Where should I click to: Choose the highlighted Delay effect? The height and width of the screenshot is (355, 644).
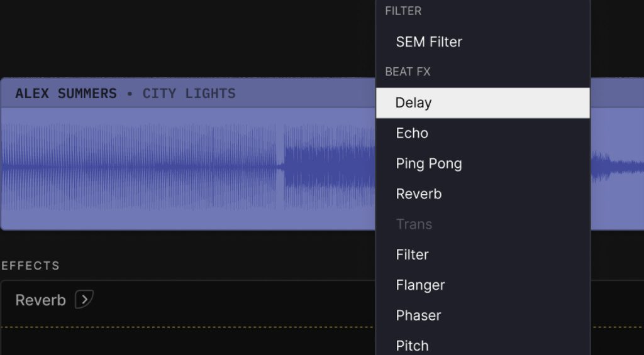pyautogui.click(x=483, y=102)
